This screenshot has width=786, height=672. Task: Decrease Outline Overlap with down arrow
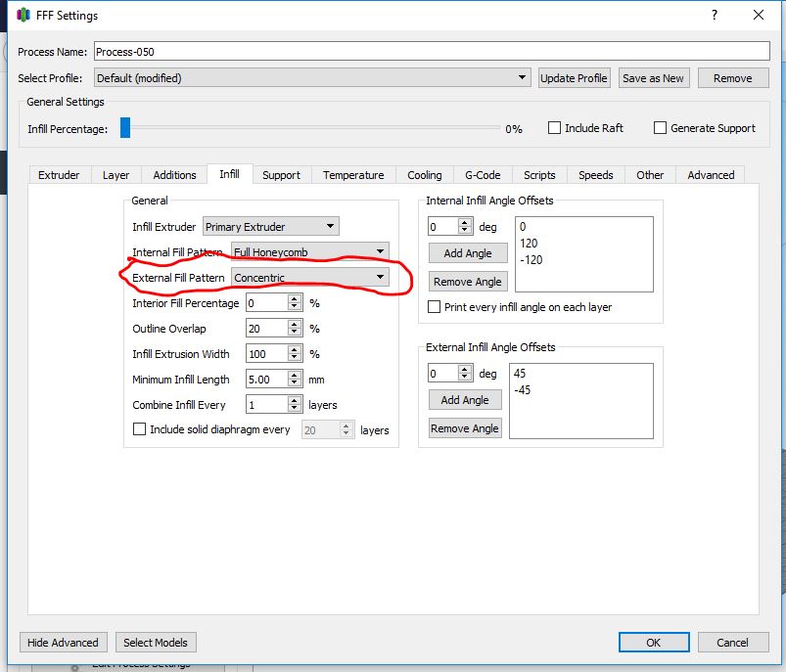295,333
